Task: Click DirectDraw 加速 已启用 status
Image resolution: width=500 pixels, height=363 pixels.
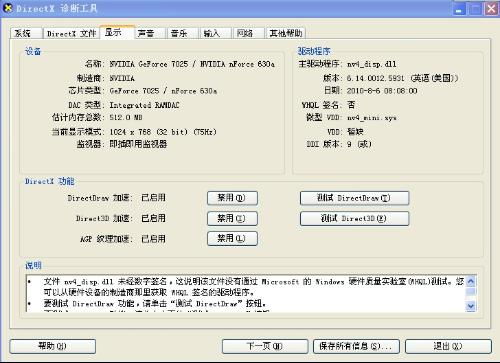Action: pos(153,198)
